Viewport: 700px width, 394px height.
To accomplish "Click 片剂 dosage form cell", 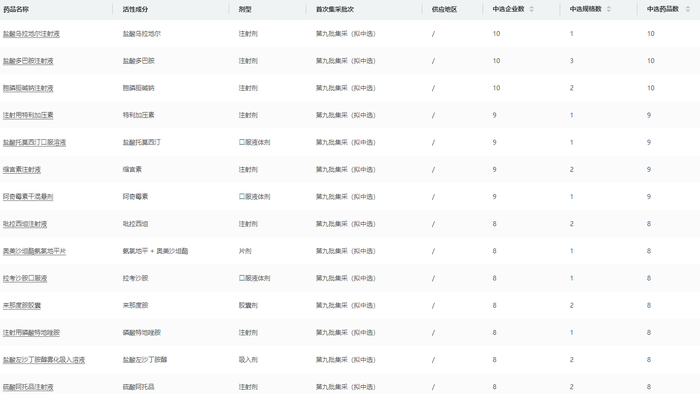I will (x=245, y=251).
